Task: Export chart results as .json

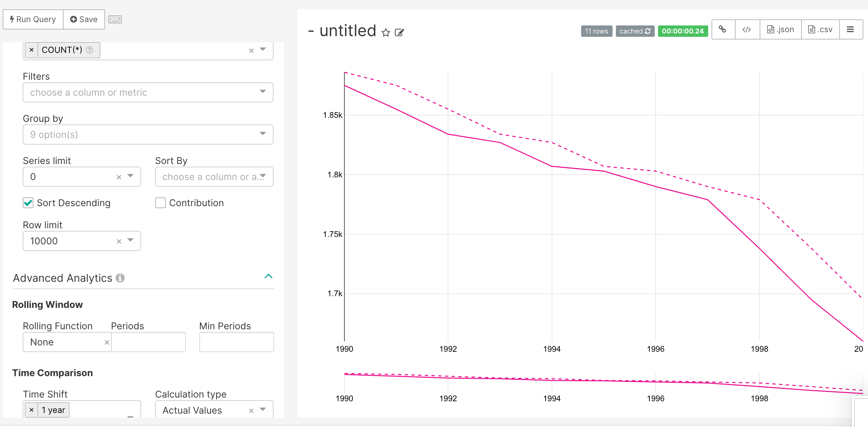Action: pos(780,29)
